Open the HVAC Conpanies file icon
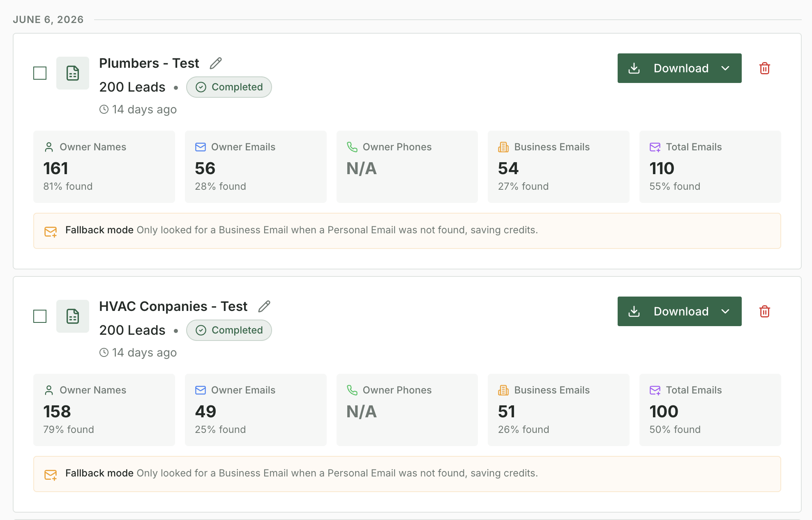Image resolution: width=812 pixels, height=520 pixels. pos(73,316)
